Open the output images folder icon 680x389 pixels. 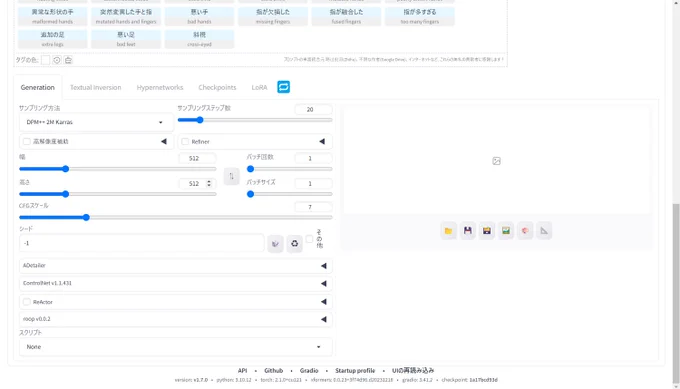click(448, 231)
